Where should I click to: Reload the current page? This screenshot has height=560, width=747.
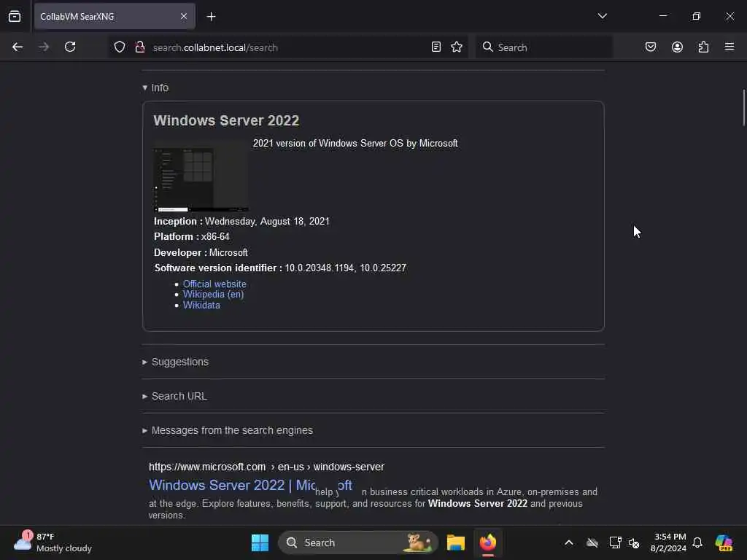click(70, 47)
